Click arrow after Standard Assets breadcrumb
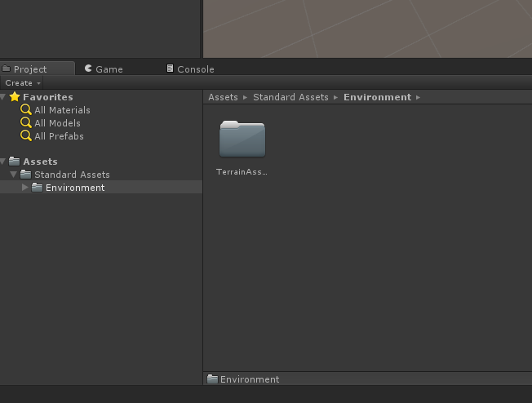This screenshot has width=532, height=403. tap(336, 98)
